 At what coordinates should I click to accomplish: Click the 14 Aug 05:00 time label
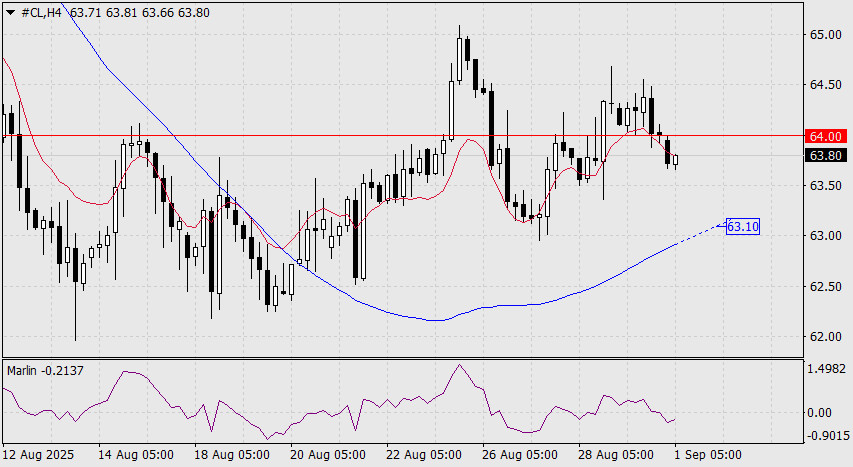click(135, 454)
